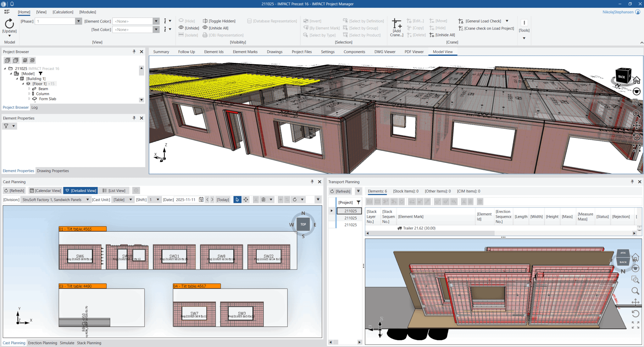This screenshot has width=644, height=347.
Task: Expand the Beam node in Project Browser
Action: pyautogui.click(x=29, y=89)
